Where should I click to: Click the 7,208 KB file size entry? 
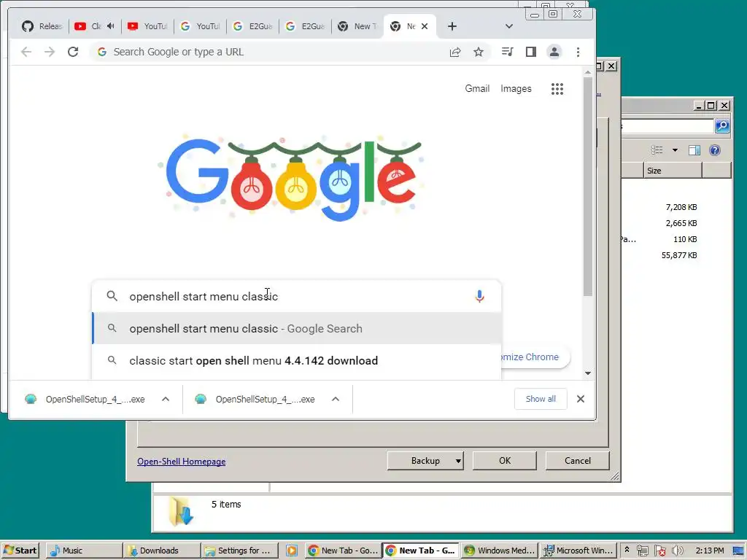pyautogui.click(x=681, y=207)
